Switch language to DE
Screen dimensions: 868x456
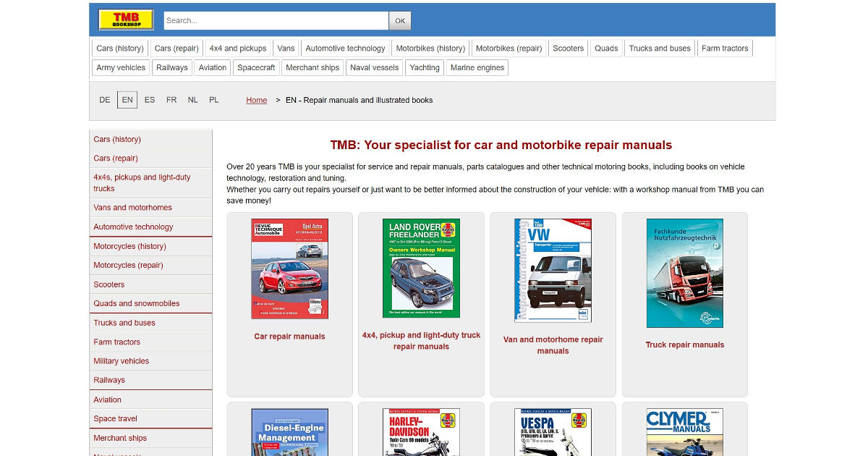point(105,100)
